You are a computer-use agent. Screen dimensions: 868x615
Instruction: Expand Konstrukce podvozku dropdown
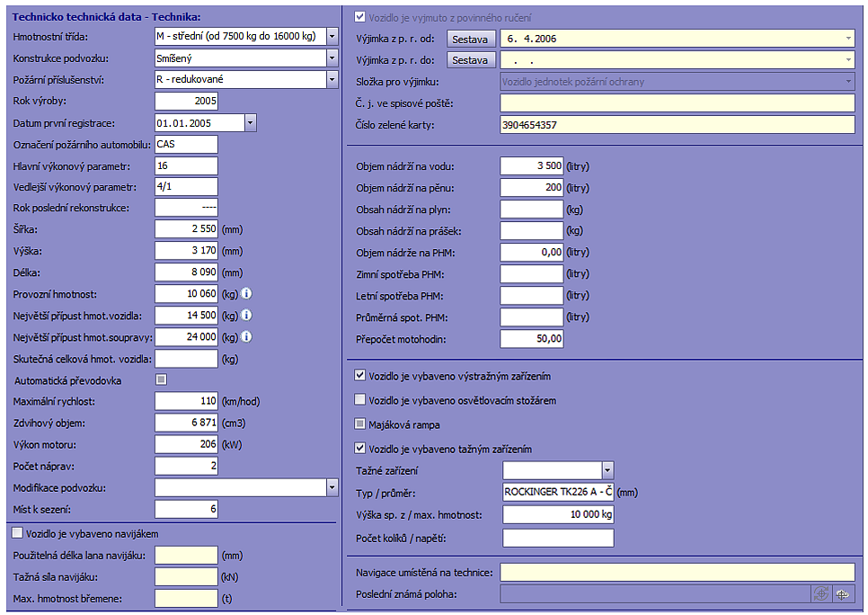[x=332, y=58]
